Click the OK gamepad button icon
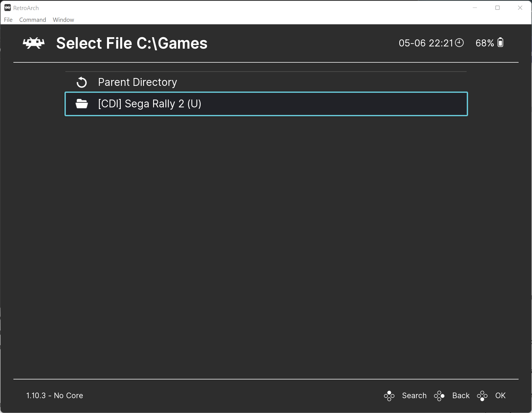The height and width of the screenshot is (413, 532). click(482, 396)
